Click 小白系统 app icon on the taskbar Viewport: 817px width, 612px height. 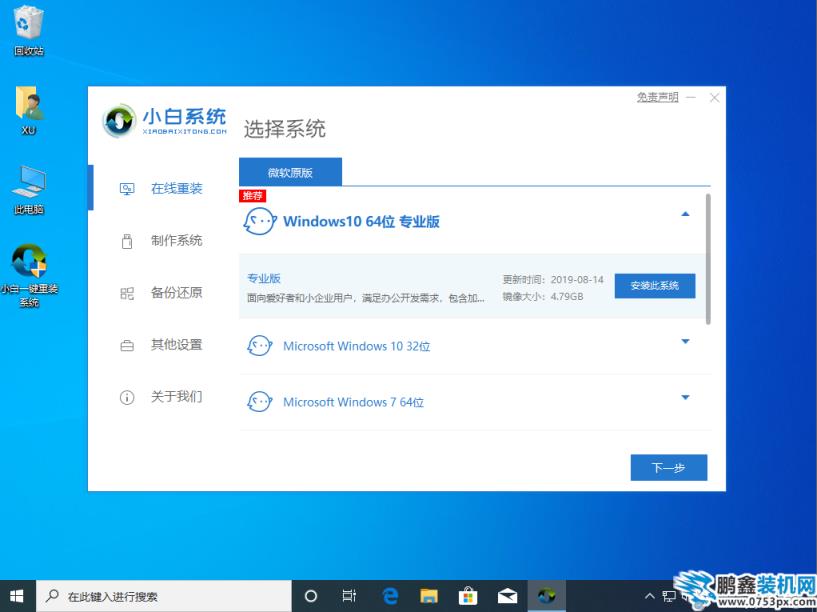[x=547, y=596]
